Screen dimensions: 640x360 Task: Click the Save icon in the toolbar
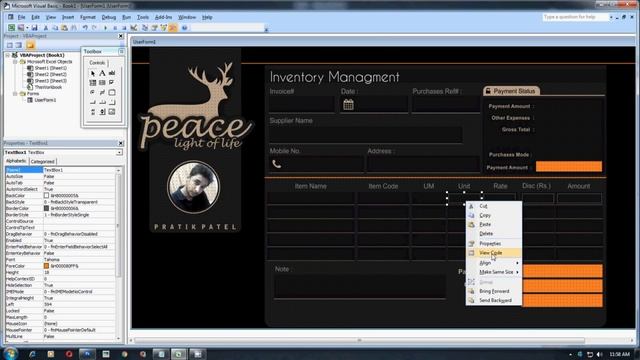(35, 28)
